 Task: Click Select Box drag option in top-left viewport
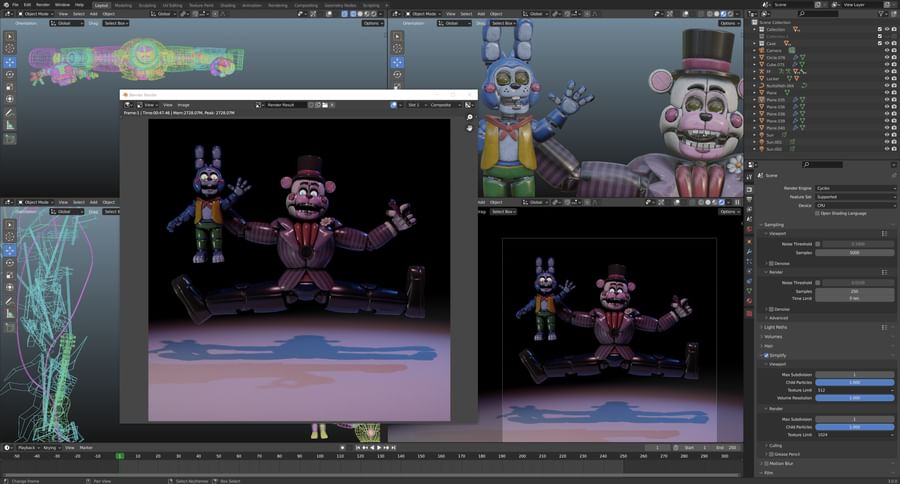pyautogui.click(x=115, y=23)
